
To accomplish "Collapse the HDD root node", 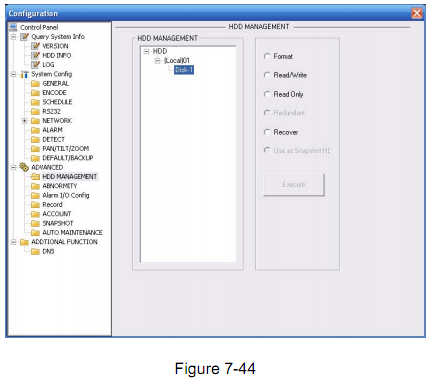I will [146, 51].
